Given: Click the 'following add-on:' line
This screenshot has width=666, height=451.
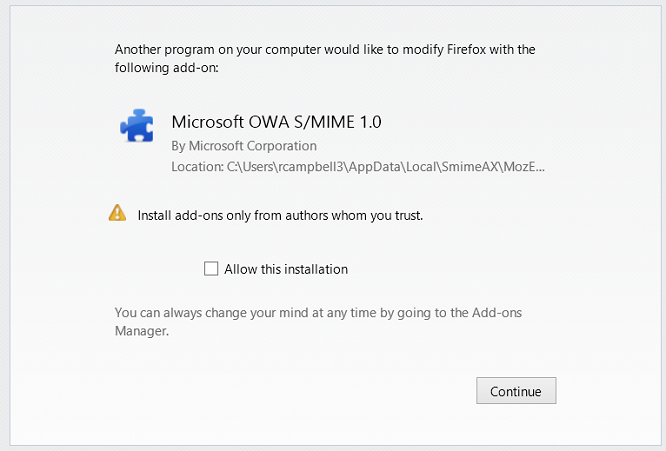Looking at the screenshot, I should click(x=166, y=68).
